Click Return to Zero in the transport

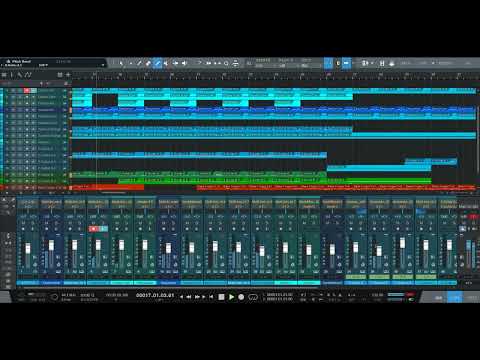pyautogui.click(x=211, y=297)
